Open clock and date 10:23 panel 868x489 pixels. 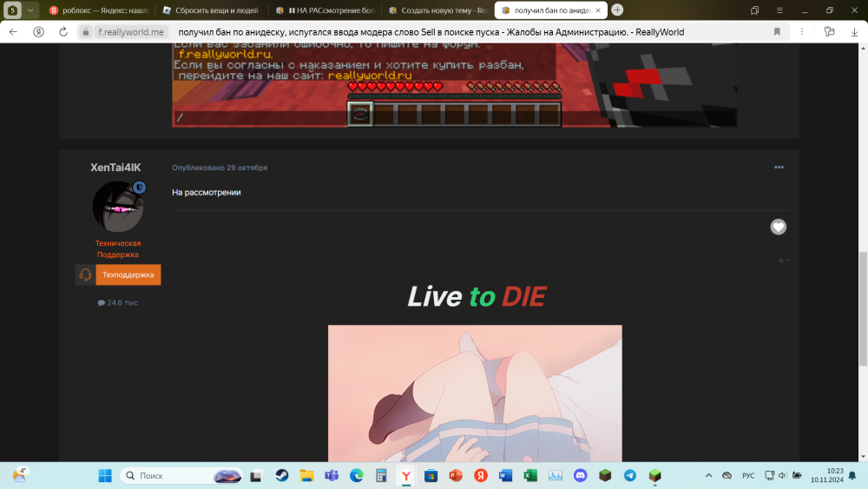pos(827,475)
